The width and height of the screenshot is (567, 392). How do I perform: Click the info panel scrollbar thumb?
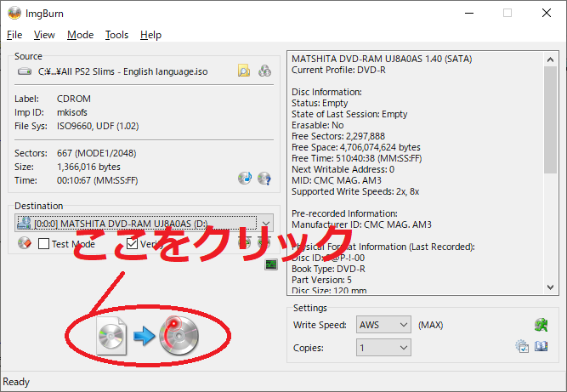pos(550,120)
